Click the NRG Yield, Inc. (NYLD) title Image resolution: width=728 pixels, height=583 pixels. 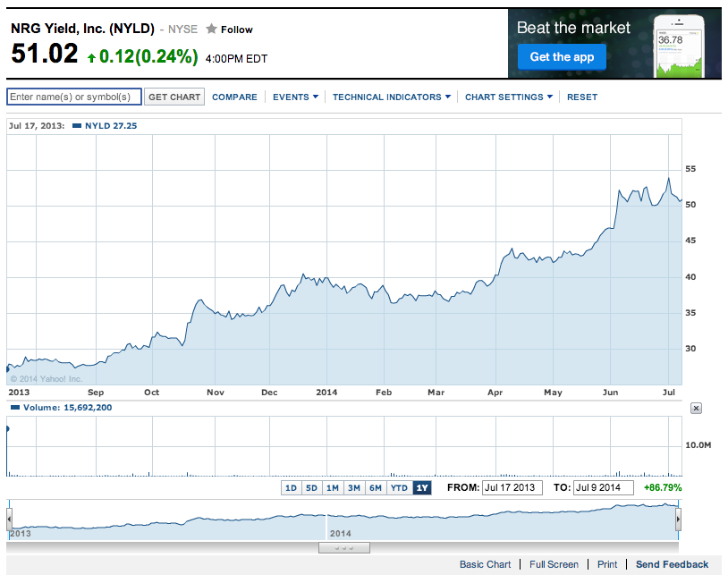click(82, 29)
